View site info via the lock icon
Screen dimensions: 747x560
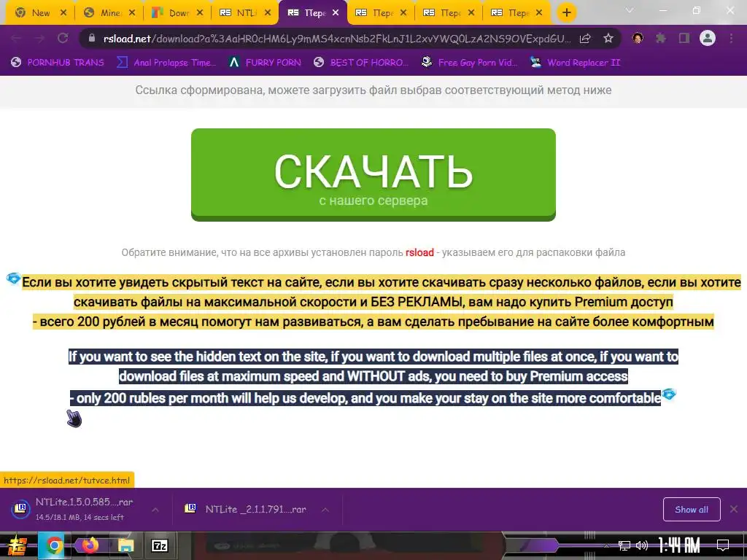(92, 38)
